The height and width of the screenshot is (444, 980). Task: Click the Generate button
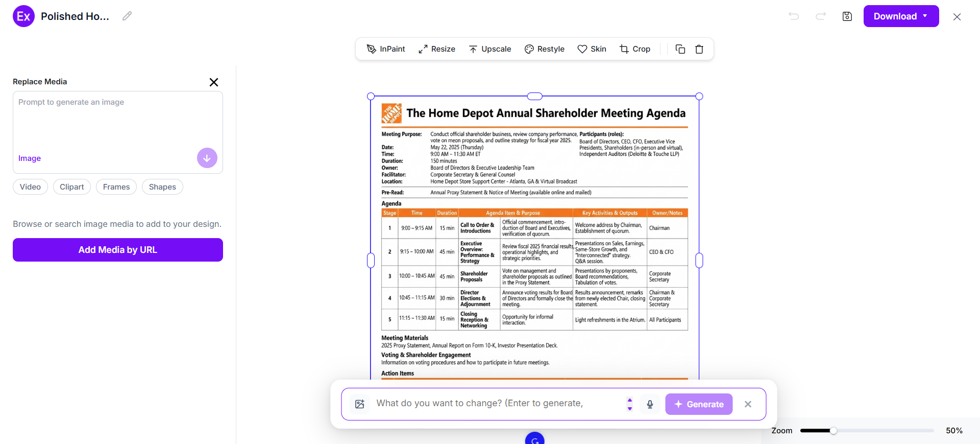(x=699, y=404)
